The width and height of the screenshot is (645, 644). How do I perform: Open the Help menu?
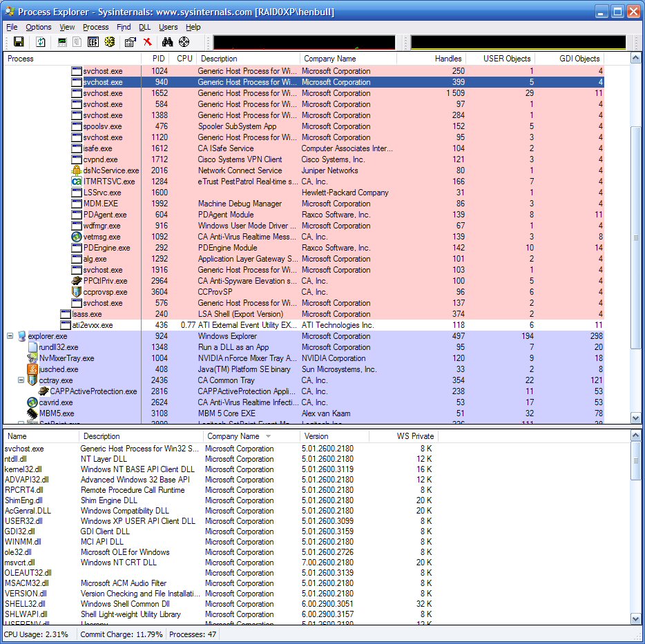tap(193, 27)
